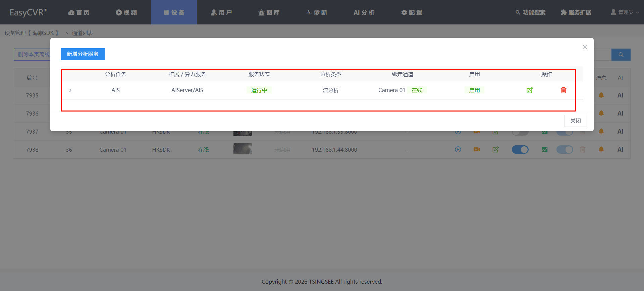Image resolution: width=644 pixels, height=291 pixels.
Task: Click the blue magnifier search button
Action: (621, 55)
